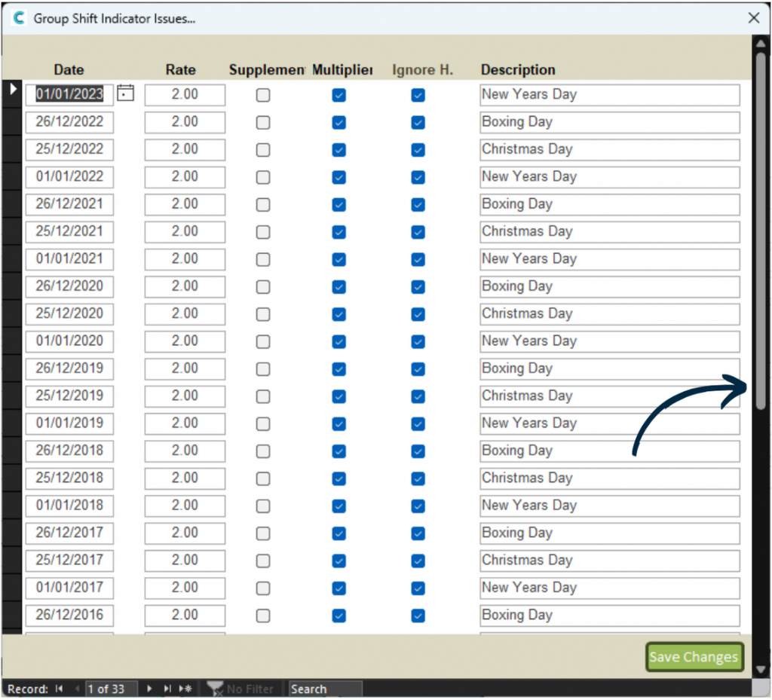Toggle Ignore H. checkbox for 26/12/2019

418,369
